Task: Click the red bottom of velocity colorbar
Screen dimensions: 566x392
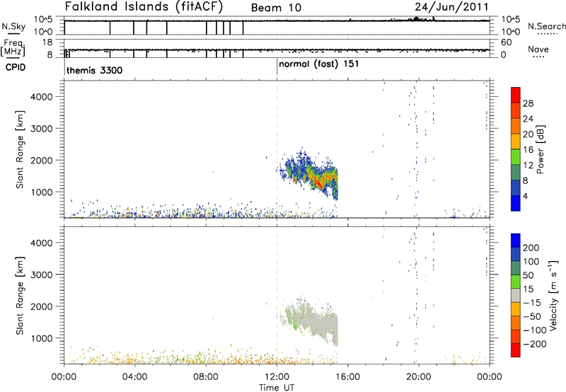Action: coord(516,350)
